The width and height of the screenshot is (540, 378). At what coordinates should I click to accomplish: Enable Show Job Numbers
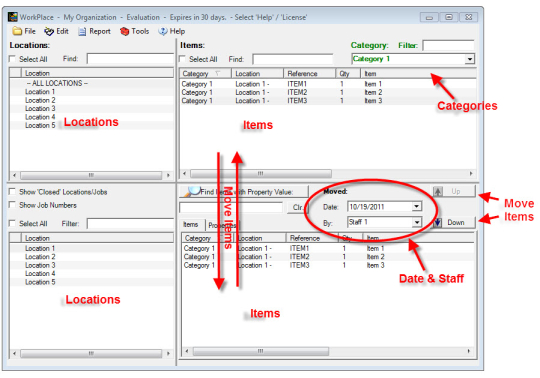point(12,205)
